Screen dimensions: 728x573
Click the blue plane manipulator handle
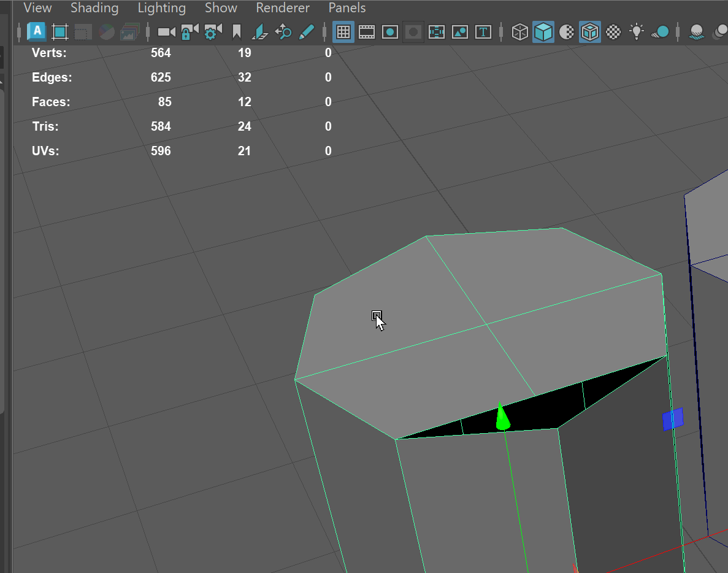tap(673, 420)
